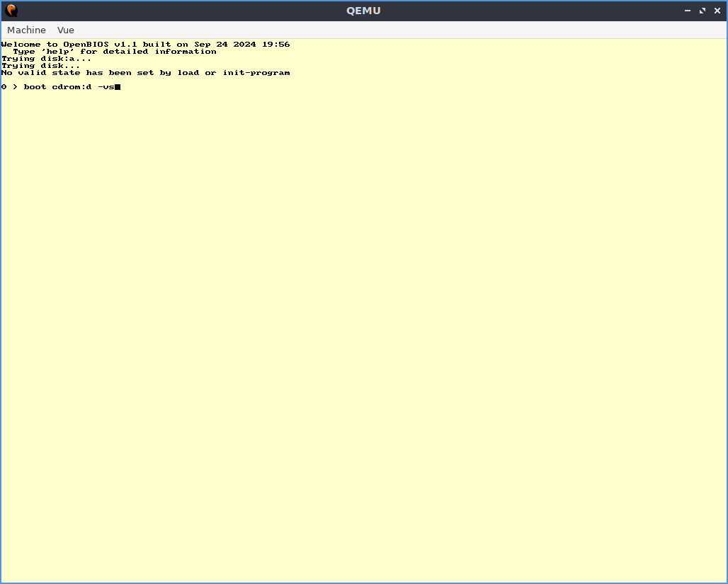Open the Machine menu
This screenshot has height=584, width=728.
click(x=26, y=30)
